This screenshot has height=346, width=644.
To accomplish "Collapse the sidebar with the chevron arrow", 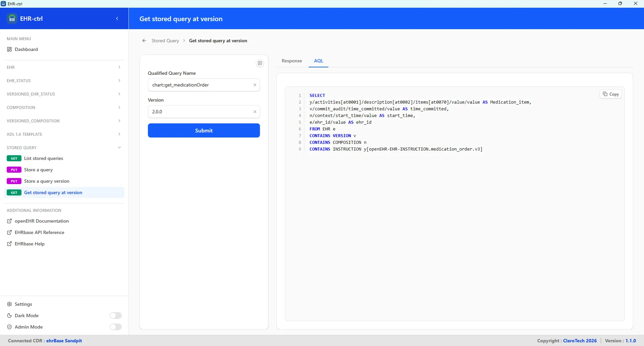I will pyautogui.click(x=117, y=19).
